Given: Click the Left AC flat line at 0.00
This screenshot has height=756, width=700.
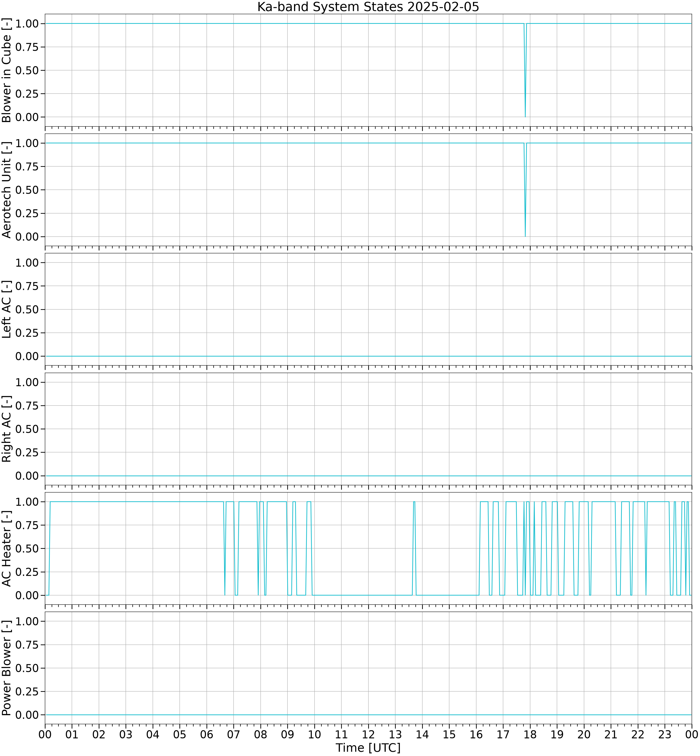Looking at the screenshot, I should 368,356.
